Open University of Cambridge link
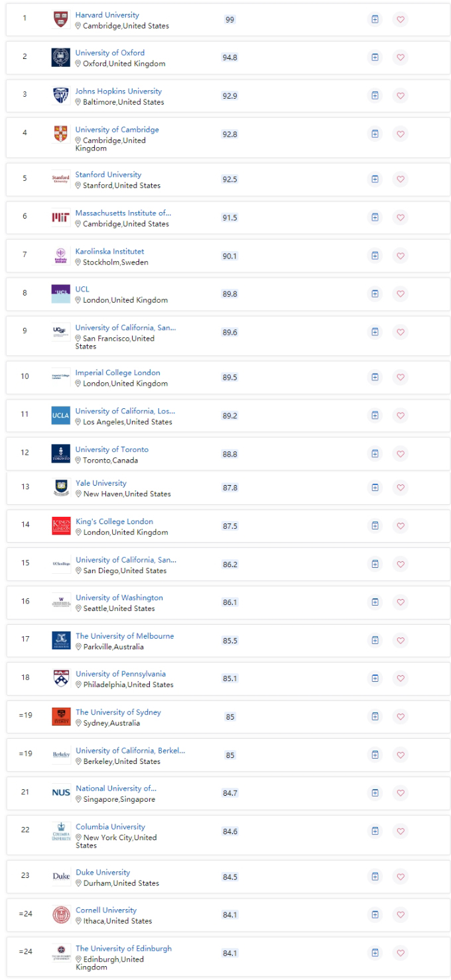This screenshot has width=451, height=980. 117,130
